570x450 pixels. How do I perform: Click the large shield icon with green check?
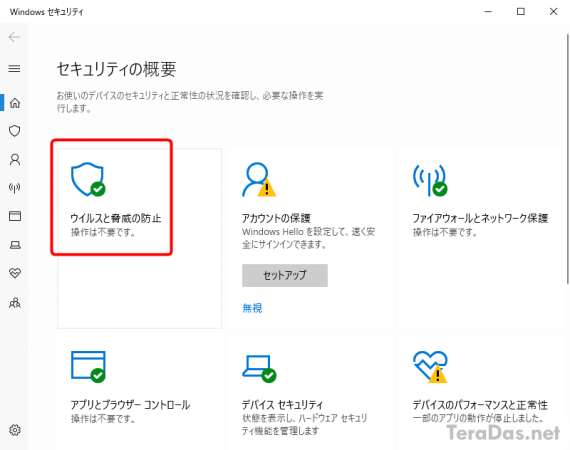coord(88,179)
